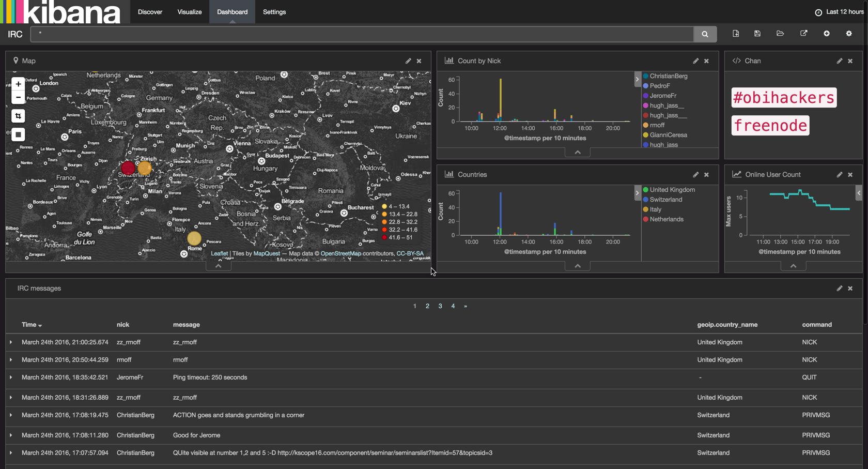868x469 pixels.
Task: Open the Visualize tab
Action: [x=189, y=11]
